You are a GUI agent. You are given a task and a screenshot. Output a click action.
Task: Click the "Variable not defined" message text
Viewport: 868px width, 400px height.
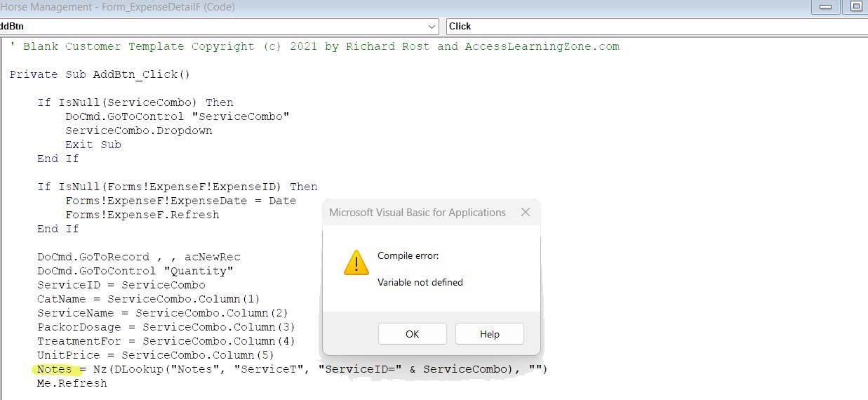tap(420, 282)
